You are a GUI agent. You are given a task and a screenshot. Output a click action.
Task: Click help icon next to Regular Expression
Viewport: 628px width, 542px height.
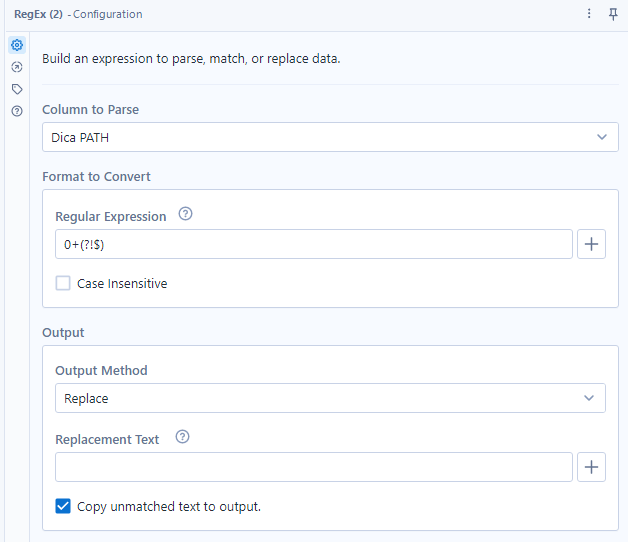pyautogui.click(x=185, y=214)
